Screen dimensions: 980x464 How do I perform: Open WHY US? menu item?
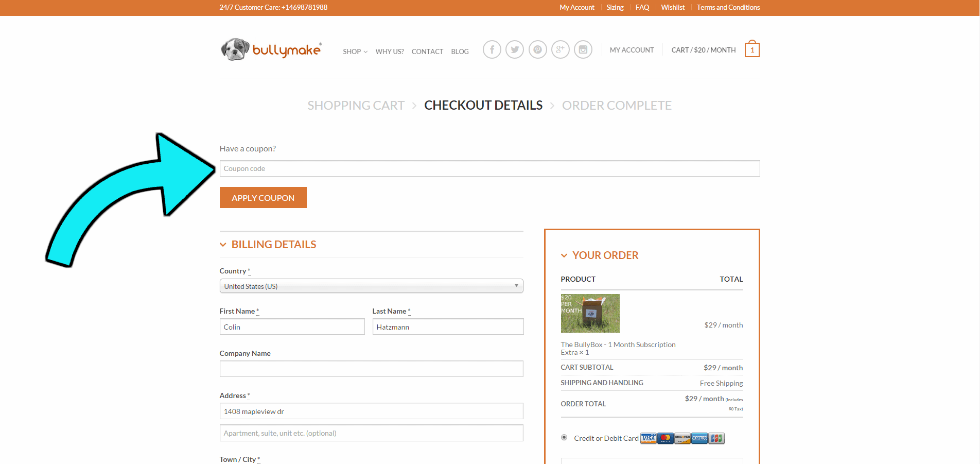coord(390,51)
